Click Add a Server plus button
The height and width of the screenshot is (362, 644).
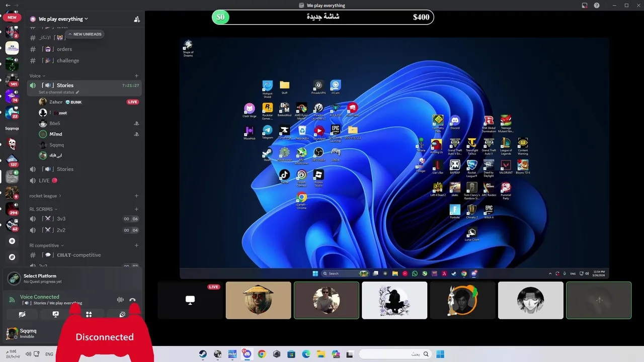pyautogui.click(x=12, y=241)
